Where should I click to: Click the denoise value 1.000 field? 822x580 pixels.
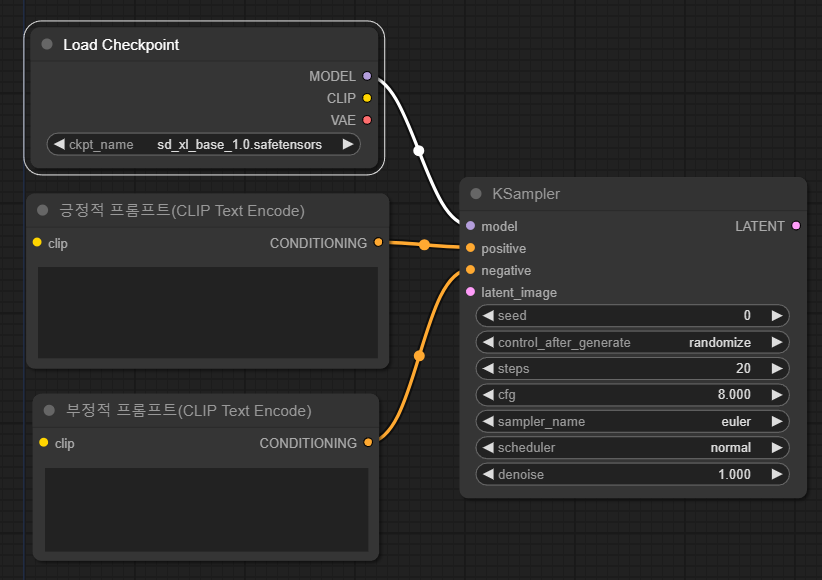click(x=632, y=474)
